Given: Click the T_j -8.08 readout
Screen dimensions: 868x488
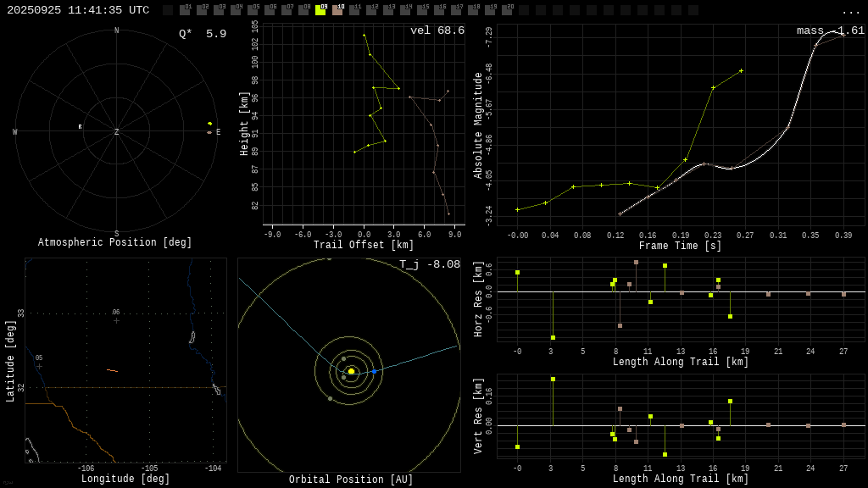Looking at the screenshot, I should point(430,264).
